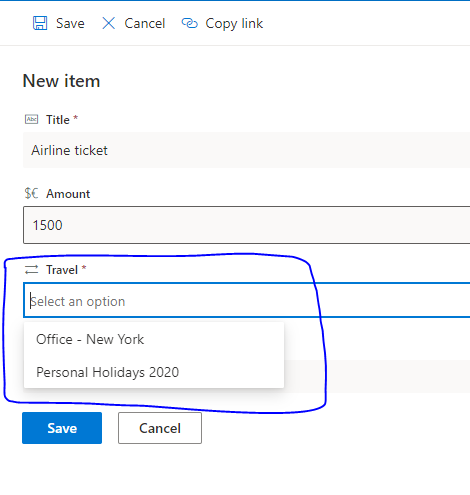Focus the Title field containing Airline ticket
The width and height of the screenshot is (470, 495).
[247, 150]
